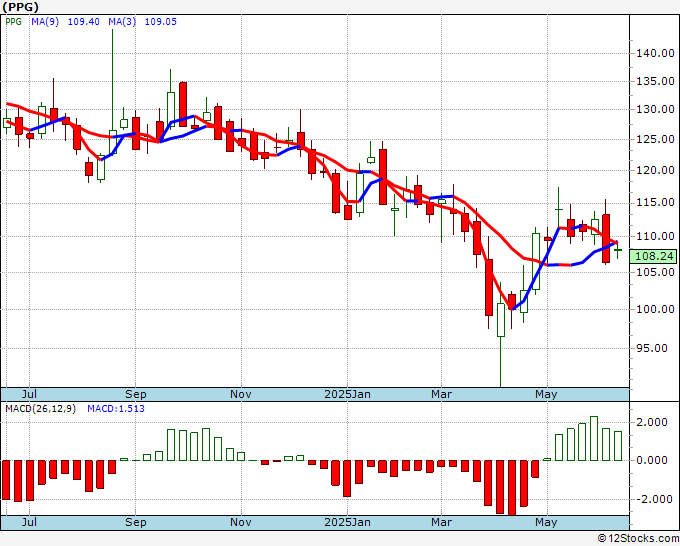Click the 135.00 price axis label
The width and height of the screenshot is (680, 546).
click(x=655, y=81)
